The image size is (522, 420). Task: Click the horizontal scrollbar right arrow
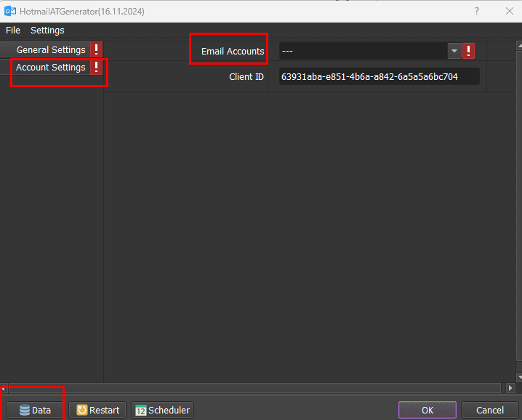pos(510,388)
